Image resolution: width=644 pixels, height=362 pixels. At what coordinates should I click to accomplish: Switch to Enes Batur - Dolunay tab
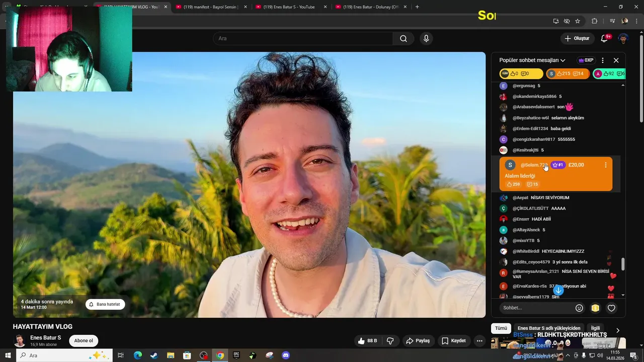tap(370, 7)
